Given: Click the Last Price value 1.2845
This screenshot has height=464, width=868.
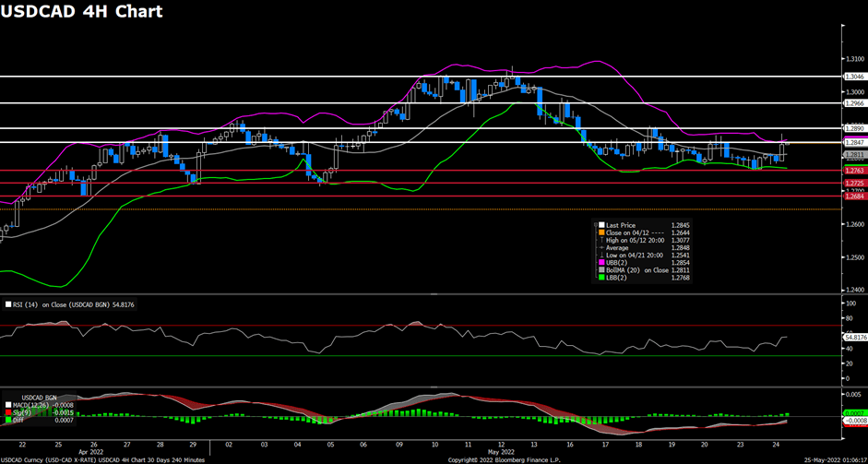Looking at the screenshot, I should (x=681, y=225).
